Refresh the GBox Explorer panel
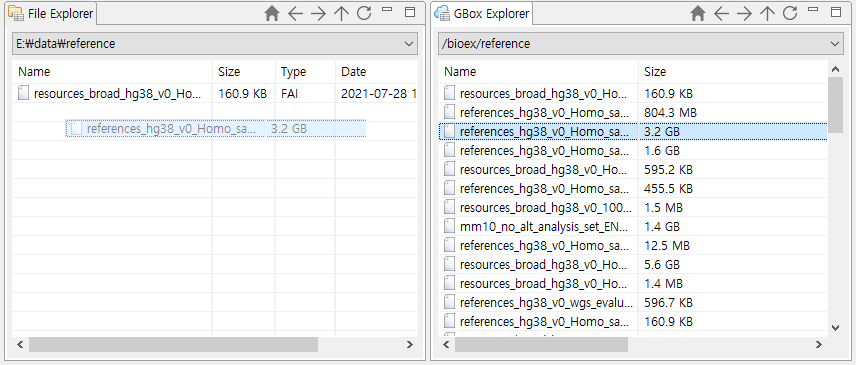This screenshot has width=856, height=365. (790, 14)
